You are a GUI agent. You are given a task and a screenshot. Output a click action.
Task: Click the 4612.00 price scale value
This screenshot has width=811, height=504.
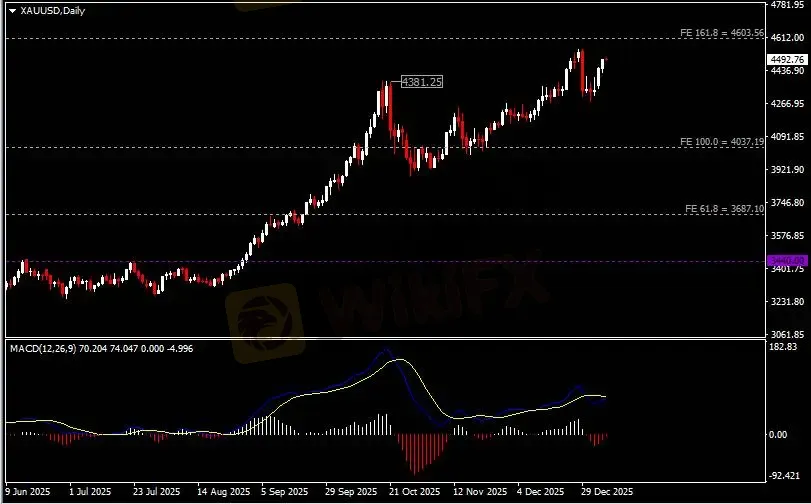pos(787,38)
